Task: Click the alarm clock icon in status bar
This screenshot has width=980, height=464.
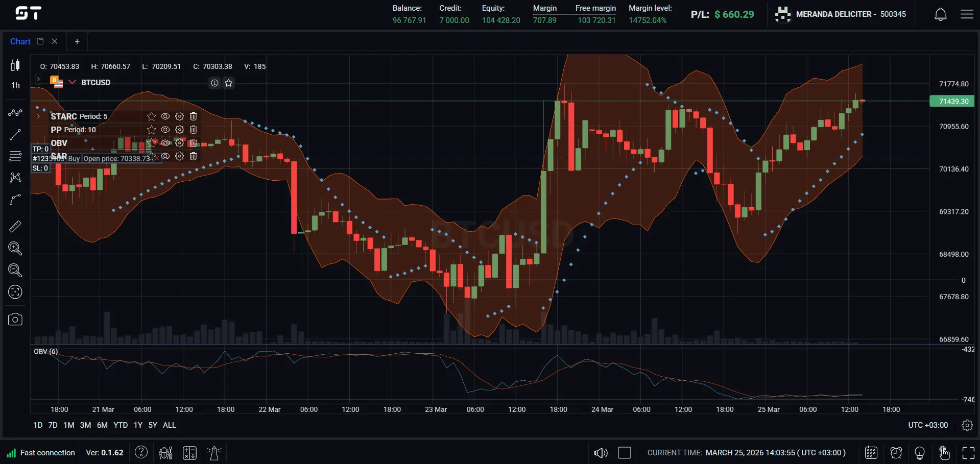Action: pos(895,453)
